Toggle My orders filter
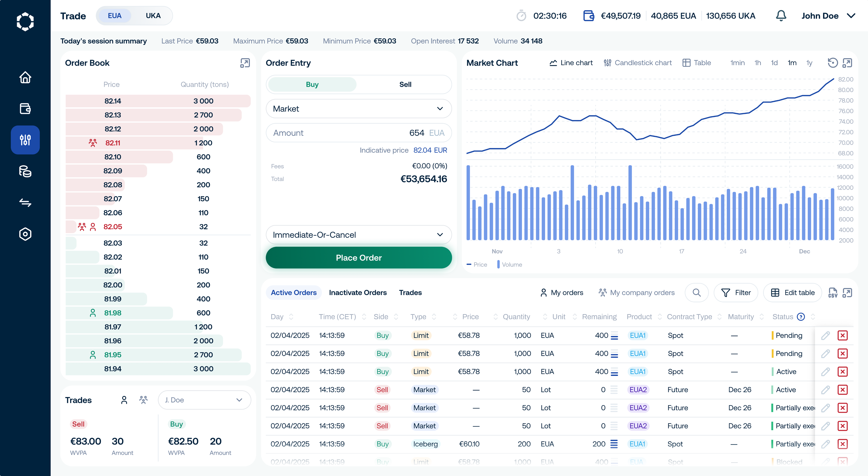The width and height of the screenshot is (868, 476). [562, 293]
